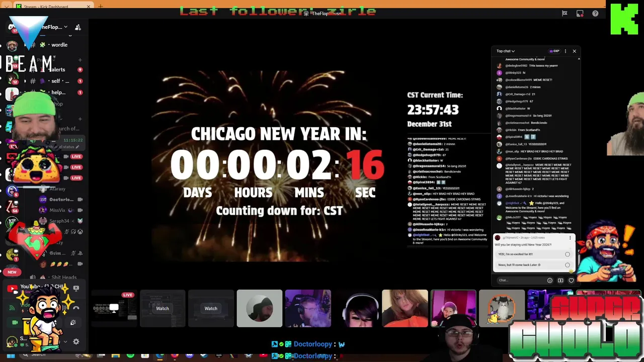
Task: Open the gray-background bald man video tile
Action: 260,308
